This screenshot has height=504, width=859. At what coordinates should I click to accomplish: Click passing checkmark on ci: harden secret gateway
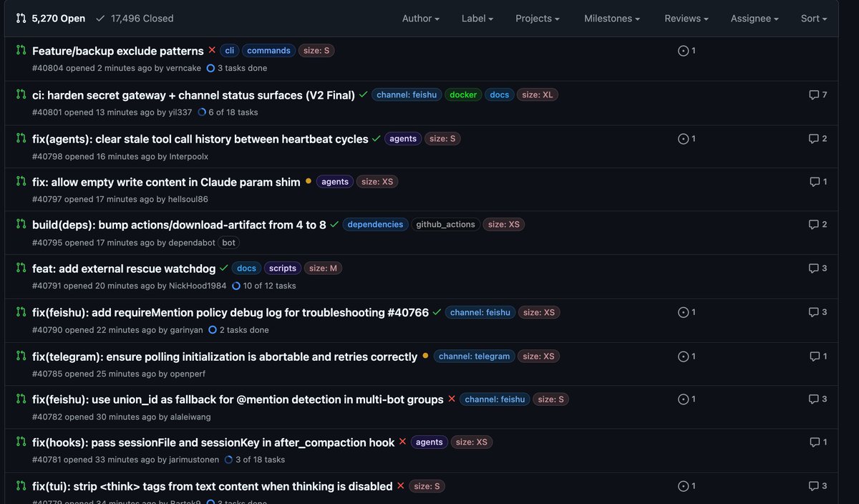coord(364,94)
